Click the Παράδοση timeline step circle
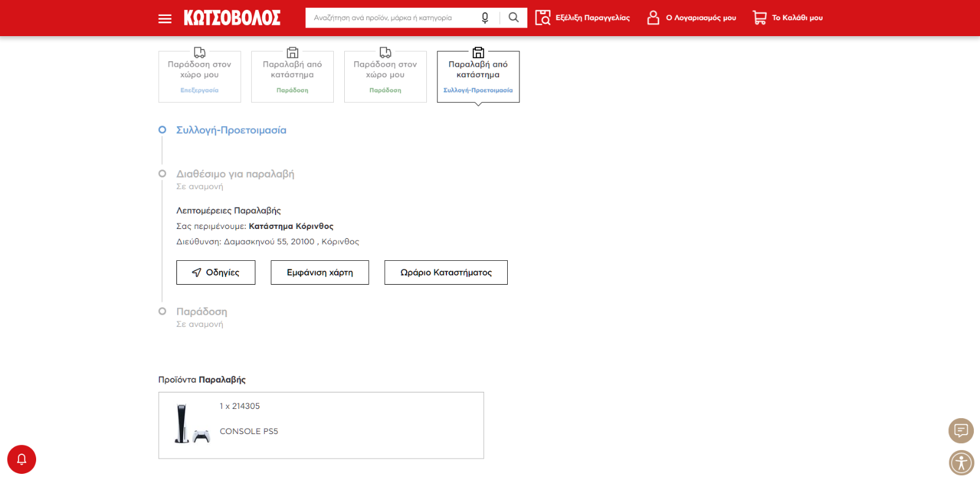 (162, 312)
